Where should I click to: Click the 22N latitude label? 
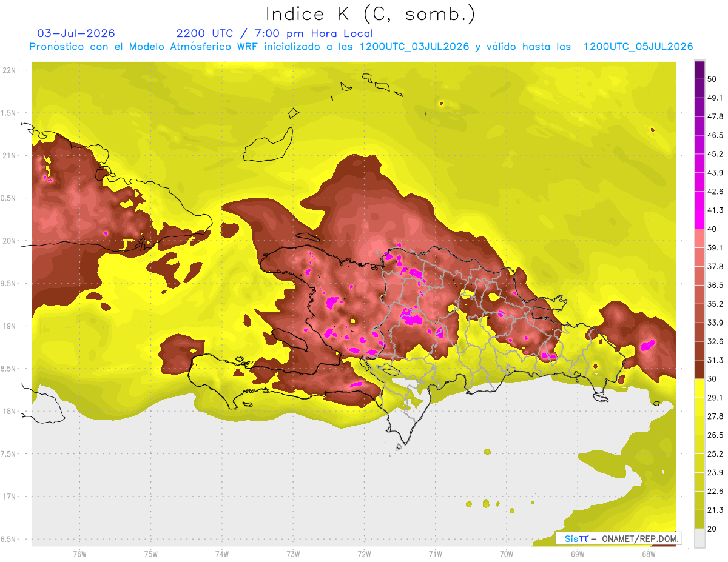9,70
